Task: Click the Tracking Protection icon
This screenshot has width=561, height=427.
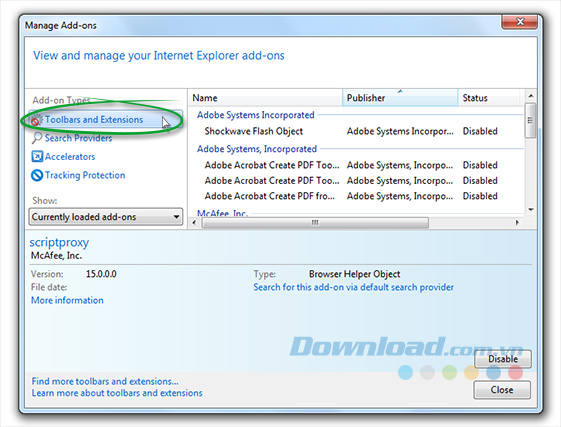Action: coord(37,175)
